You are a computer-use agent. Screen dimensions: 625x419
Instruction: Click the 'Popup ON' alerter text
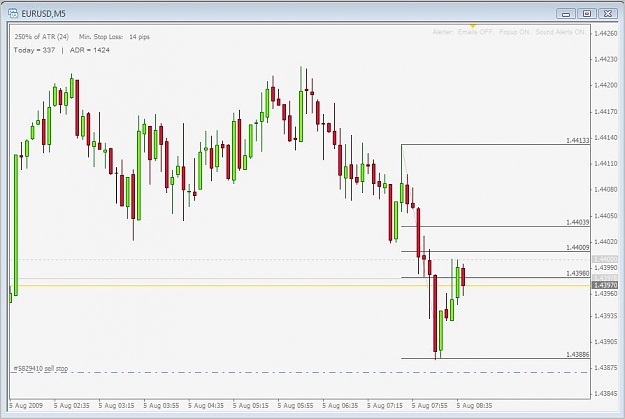514,32
